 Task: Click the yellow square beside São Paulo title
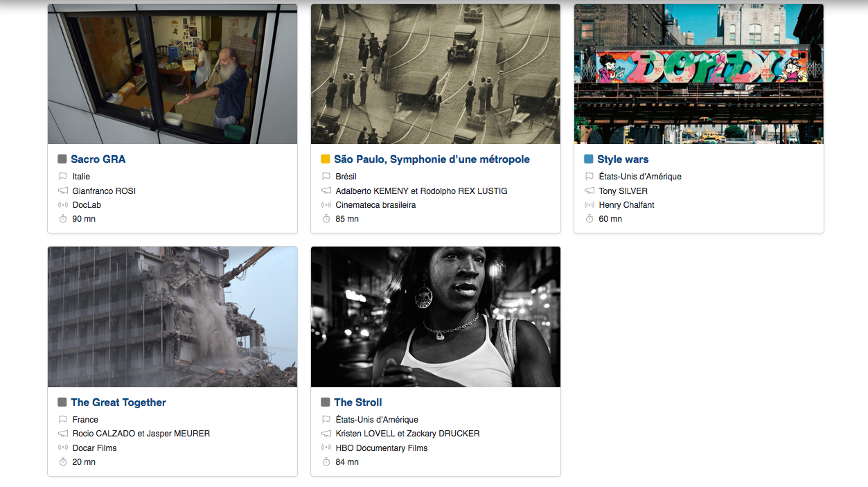[x=326, y=159]
